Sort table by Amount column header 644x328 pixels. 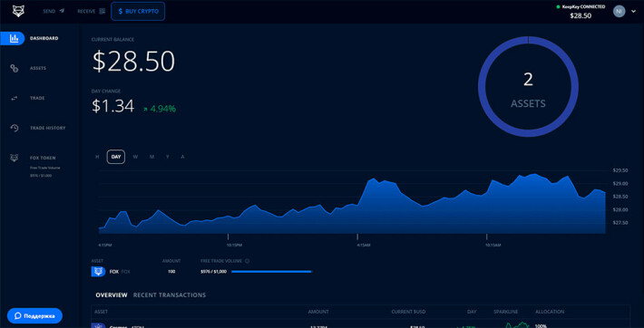318,312
